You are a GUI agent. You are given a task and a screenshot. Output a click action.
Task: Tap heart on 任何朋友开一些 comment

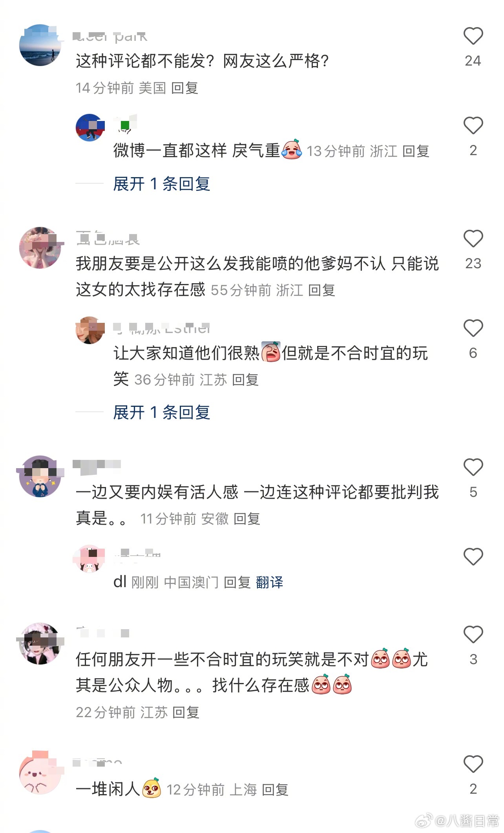coord(473,635)
